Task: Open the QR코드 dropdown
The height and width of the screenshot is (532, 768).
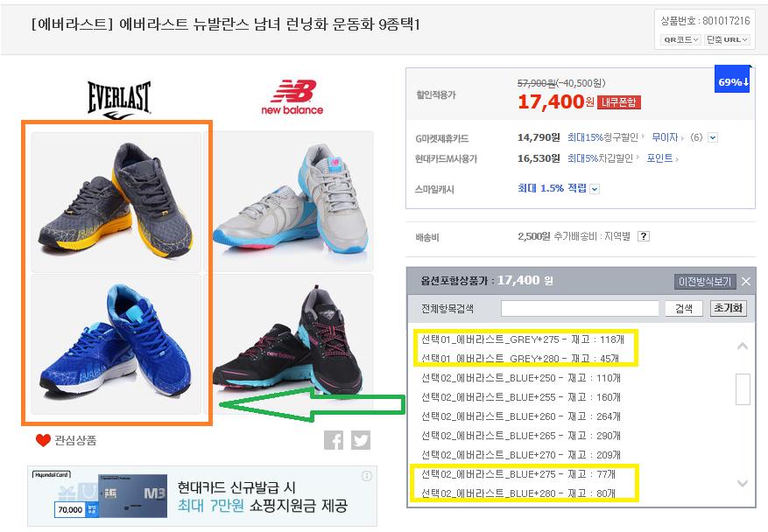Action: click(x=680, y=39)
